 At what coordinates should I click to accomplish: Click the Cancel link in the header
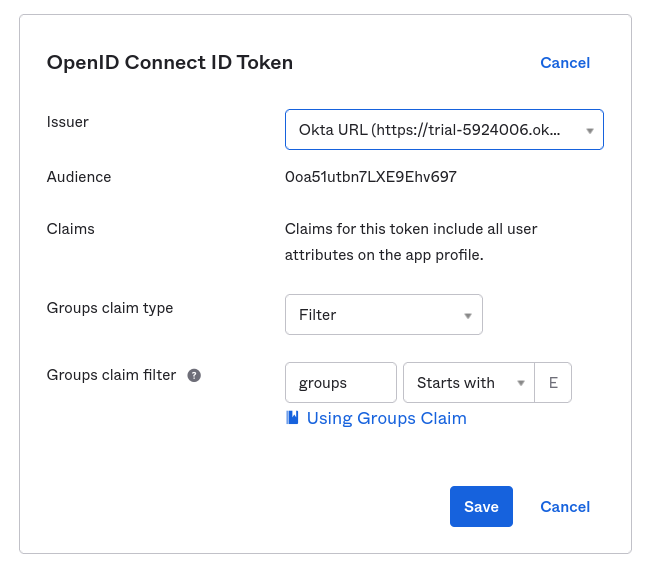[x=565, y=63]
